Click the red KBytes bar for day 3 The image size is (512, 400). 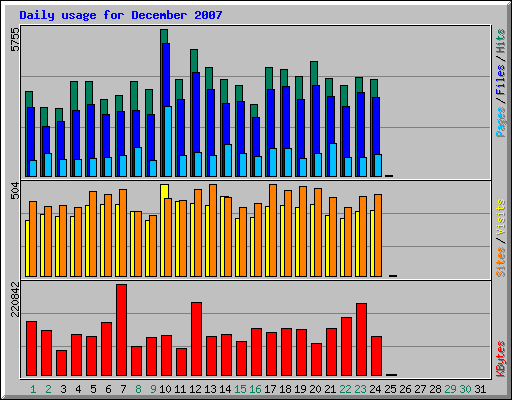tap(61, 363)
